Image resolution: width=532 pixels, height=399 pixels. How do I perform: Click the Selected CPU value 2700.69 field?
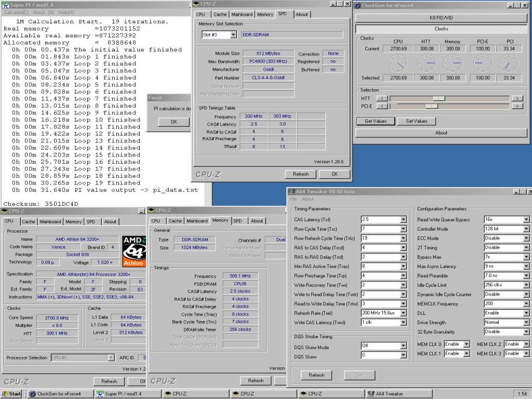[398, 78]
